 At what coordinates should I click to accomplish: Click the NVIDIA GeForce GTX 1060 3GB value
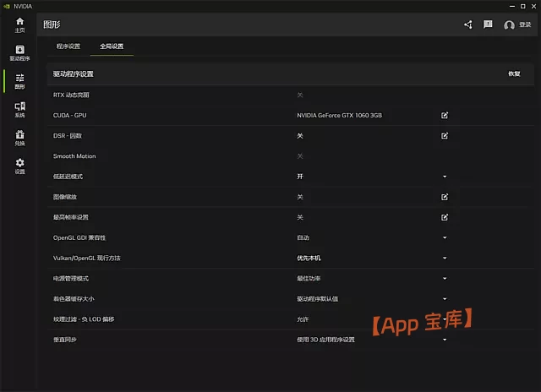tap(340, 115)
